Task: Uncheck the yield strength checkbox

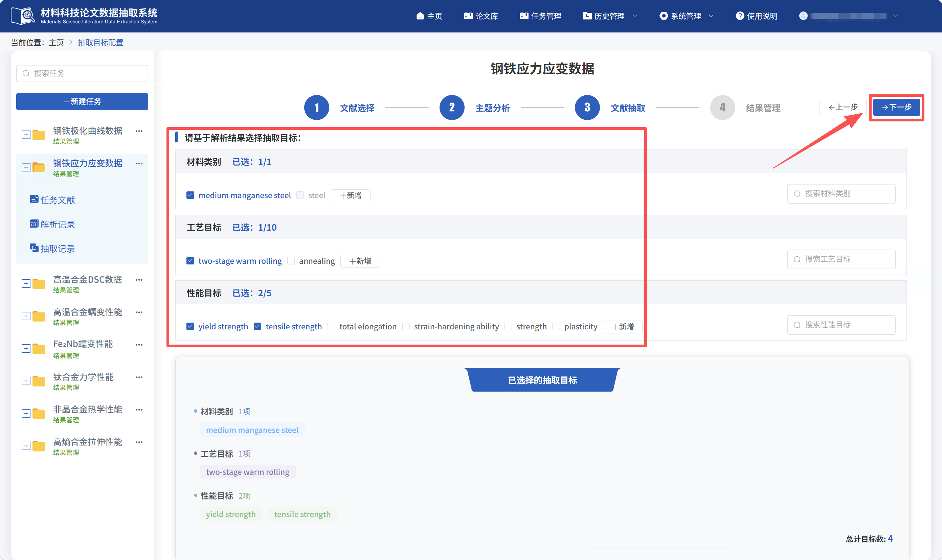Action: (x=190, y=326)
